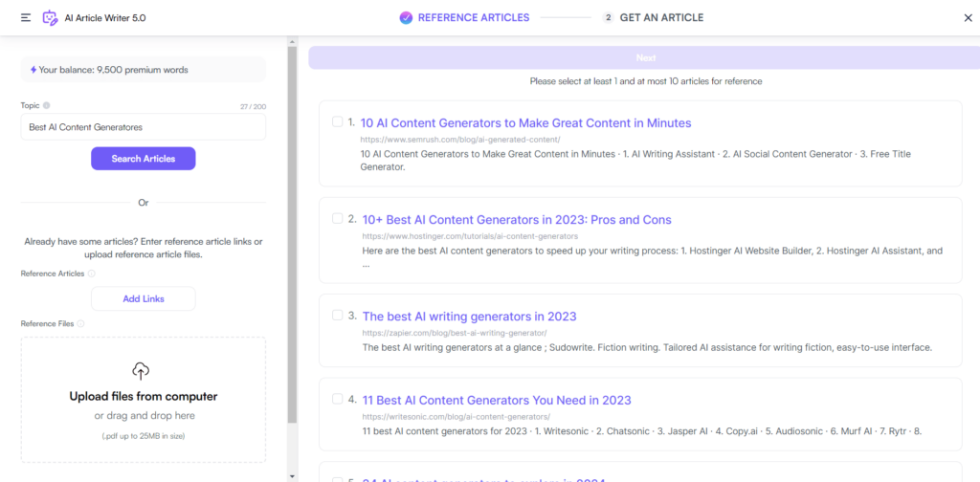Click the semrush.com article URL
Viewport: 980px width, 482px height.
point(460,140)
